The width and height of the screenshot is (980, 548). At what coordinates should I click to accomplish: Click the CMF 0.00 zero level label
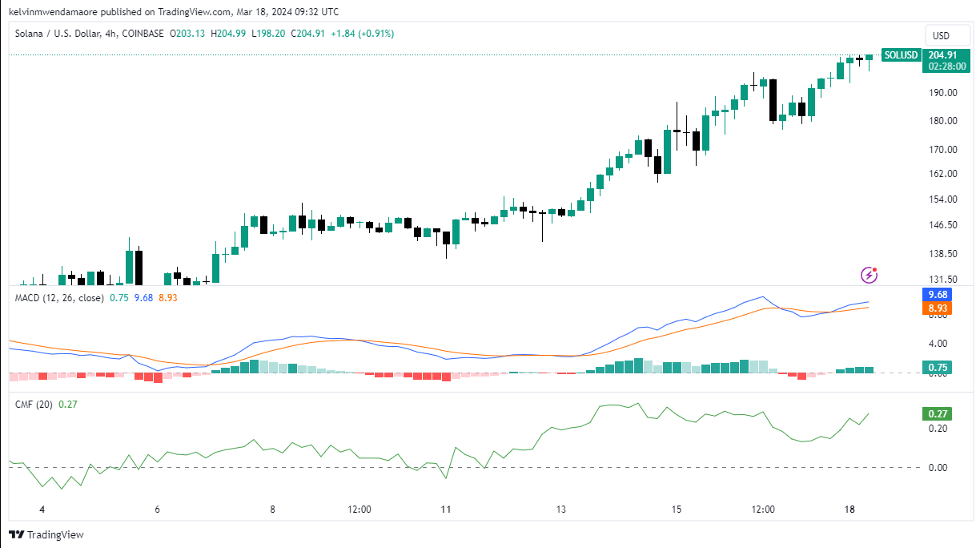point(938,467)
